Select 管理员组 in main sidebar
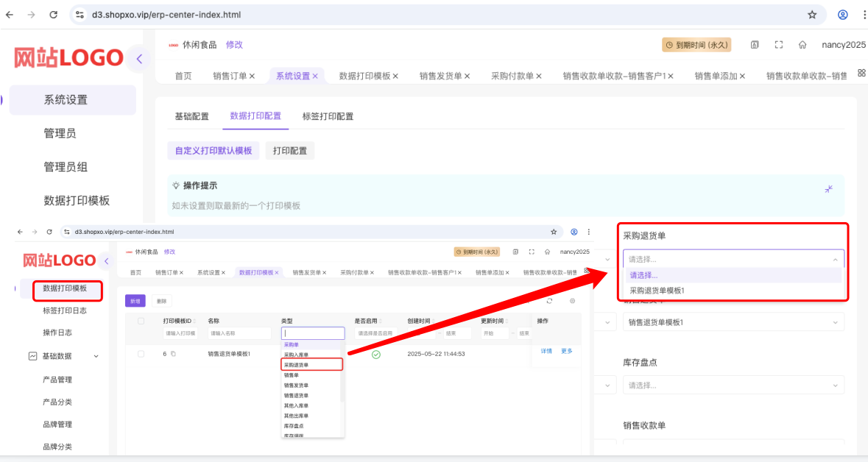868x462 pixels. tap(66, 167)
